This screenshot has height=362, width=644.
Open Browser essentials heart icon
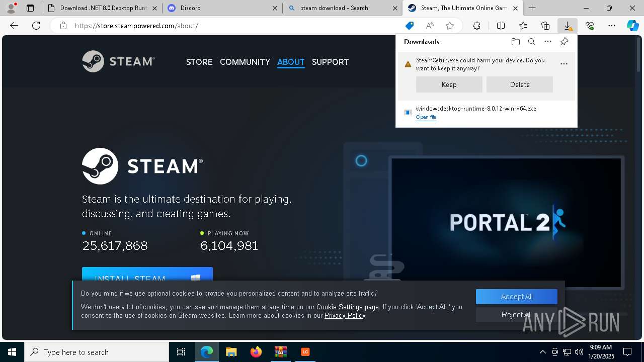pyautogui.click(x=590, y=26)
